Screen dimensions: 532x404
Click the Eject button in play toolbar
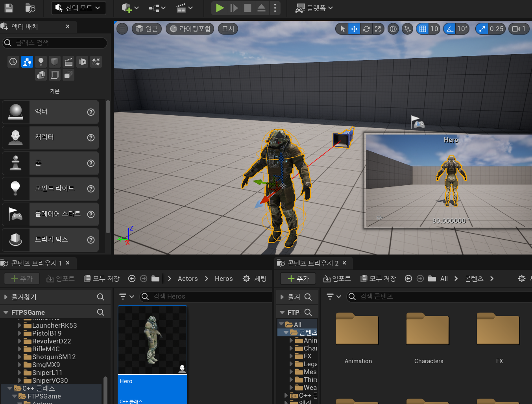pos(261,7)
